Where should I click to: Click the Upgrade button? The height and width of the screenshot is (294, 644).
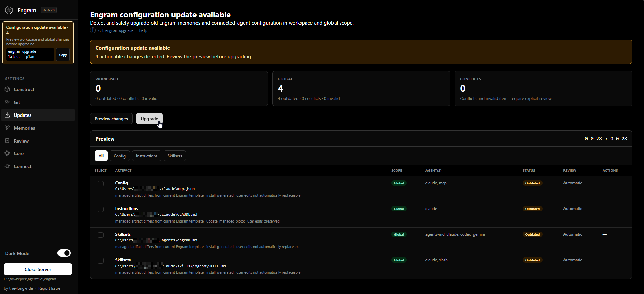click(149, 119)
